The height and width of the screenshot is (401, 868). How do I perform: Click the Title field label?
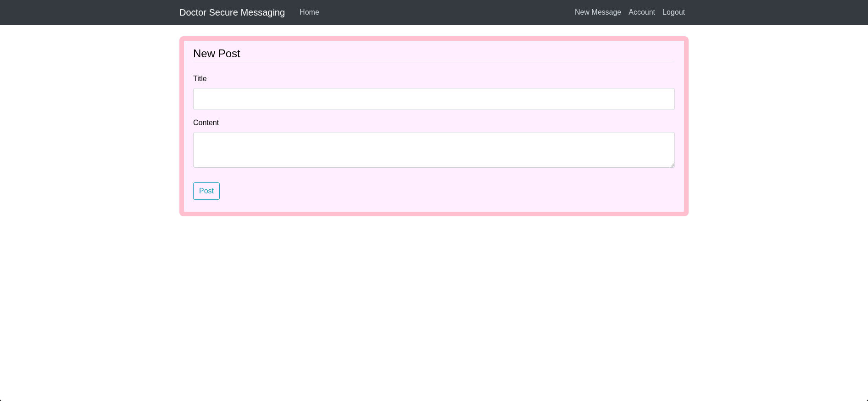coord(200,79)
